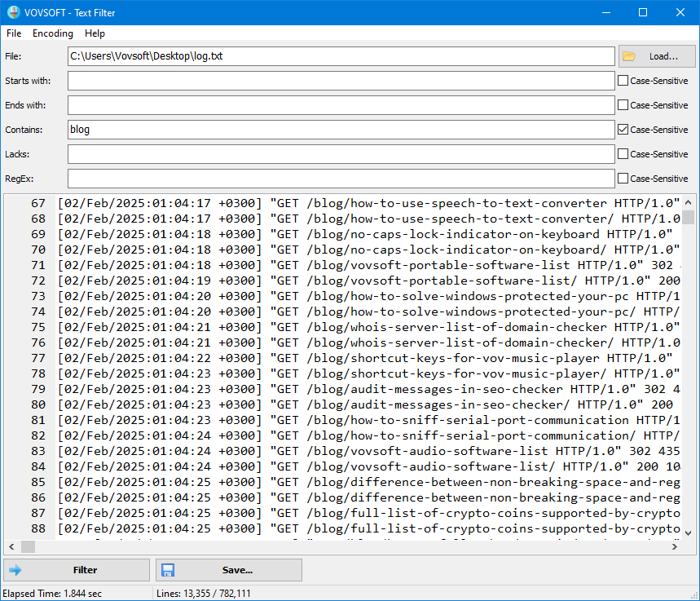The image size is (700, 601).
Task: Click the horizontal scrollbar thumb
Action: coord(29,546)
